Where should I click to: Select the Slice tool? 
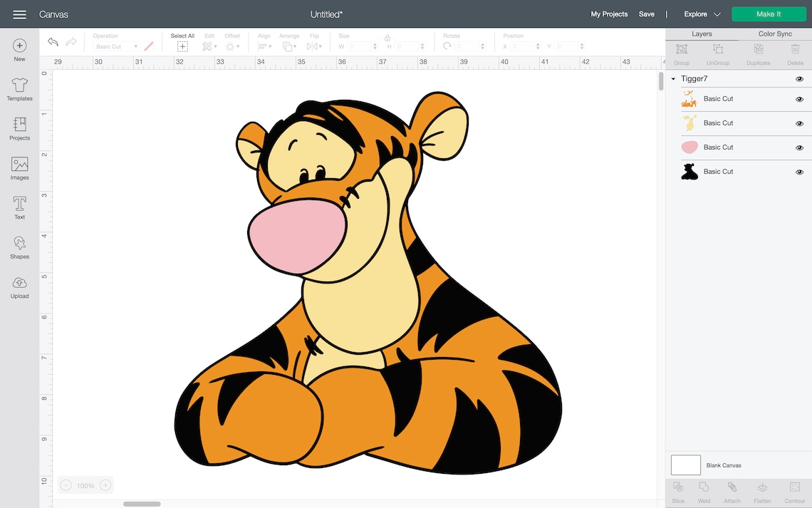677,492
